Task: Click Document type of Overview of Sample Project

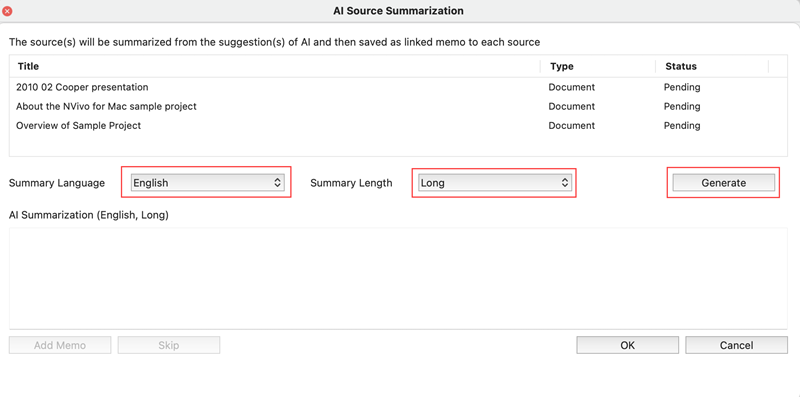Action: pos(571,126)
